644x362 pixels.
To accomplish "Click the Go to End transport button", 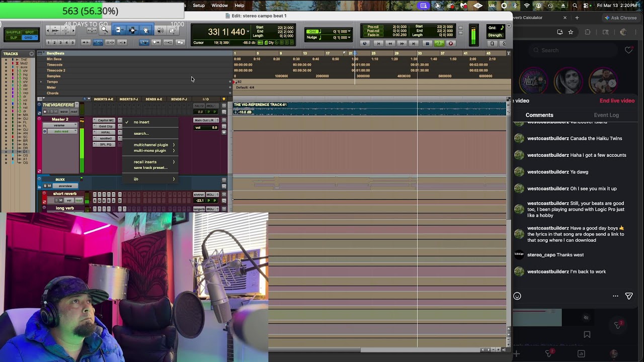I will coord(414,43).
